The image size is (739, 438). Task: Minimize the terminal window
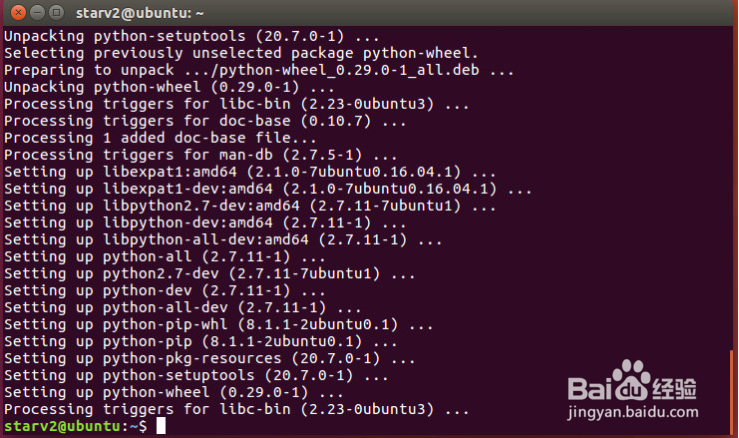[x=37, y=12]
